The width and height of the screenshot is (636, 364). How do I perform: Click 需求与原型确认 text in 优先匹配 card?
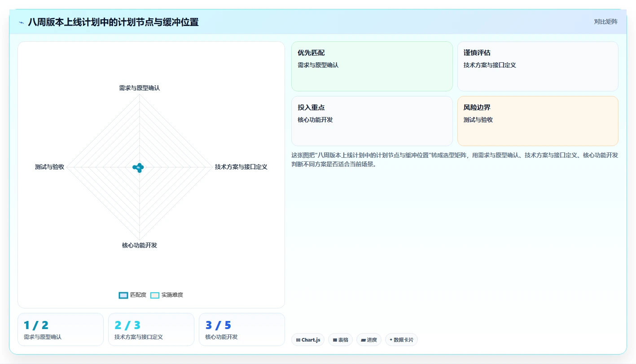tap(318, 65)
